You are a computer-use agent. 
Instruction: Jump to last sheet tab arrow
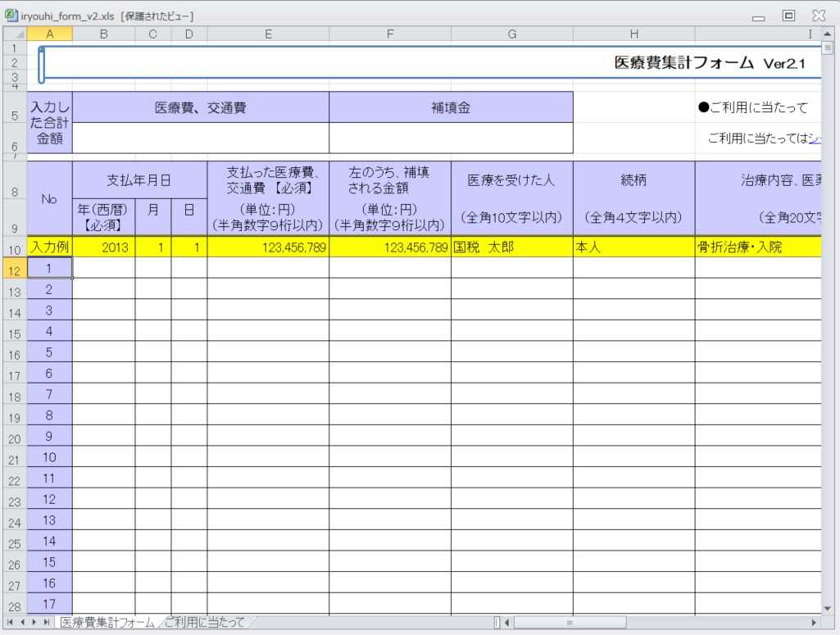(x=47, y=623)
